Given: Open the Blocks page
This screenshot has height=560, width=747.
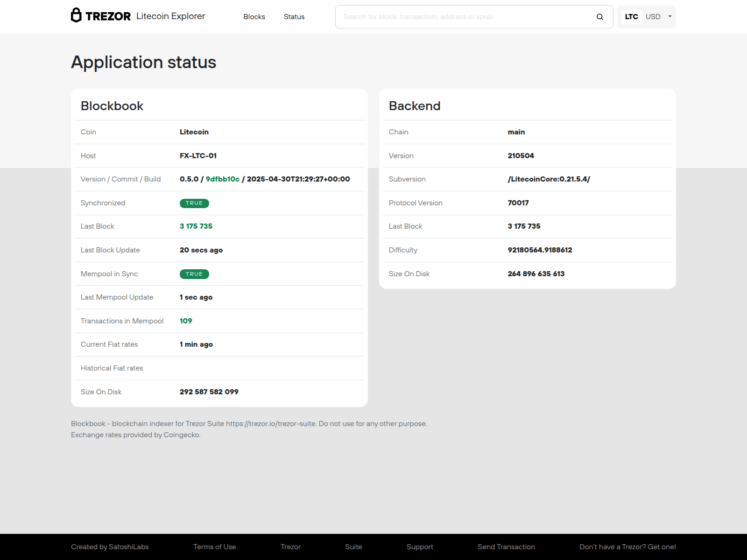Looking at the screenshot, I should coord(254,17).
